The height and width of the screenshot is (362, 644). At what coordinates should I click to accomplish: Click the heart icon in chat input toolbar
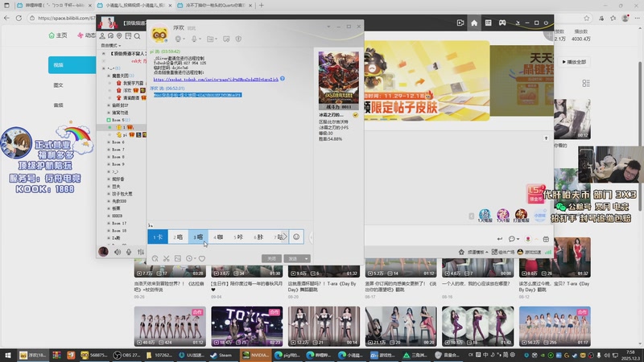(x=202, y=258)
